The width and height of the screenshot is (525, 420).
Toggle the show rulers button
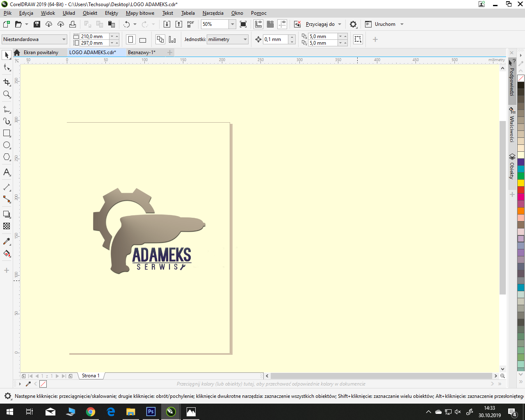(258, 24)
